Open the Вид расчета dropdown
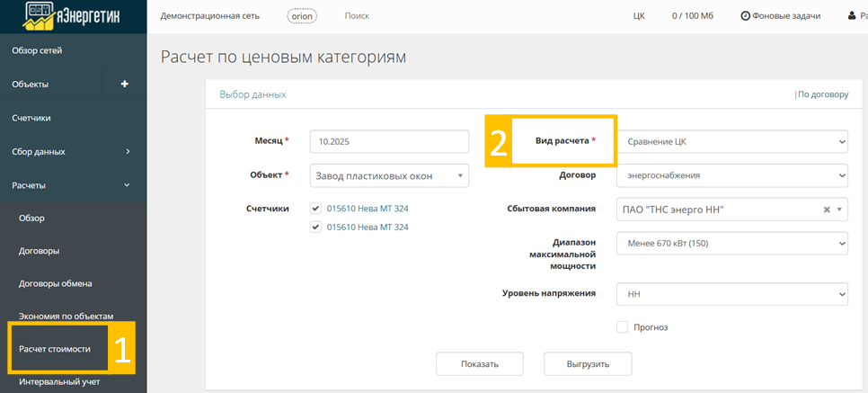This screenshot has height=393, width=868. point(731,141)
